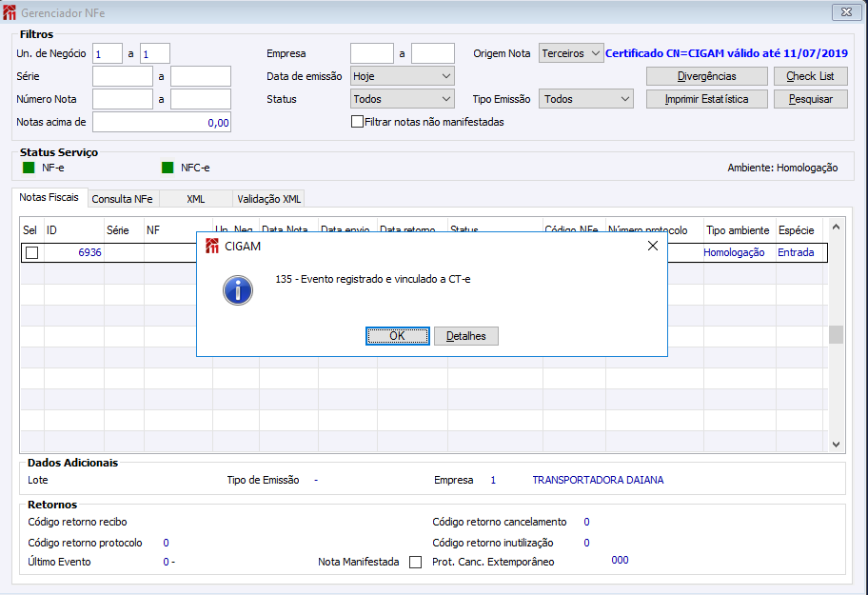This screenshot has width=868, height=595.
Task: Switch to the Validação XML tab
Action: [268, 199]
